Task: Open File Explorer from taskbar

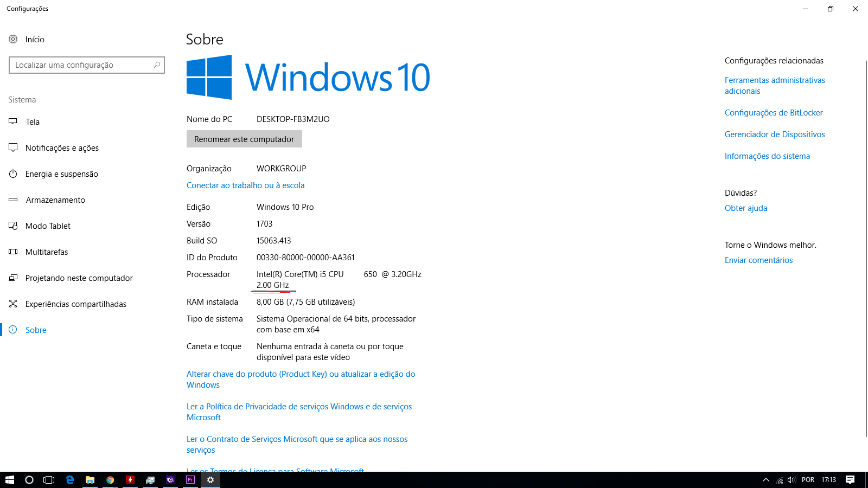Action: 90,480
